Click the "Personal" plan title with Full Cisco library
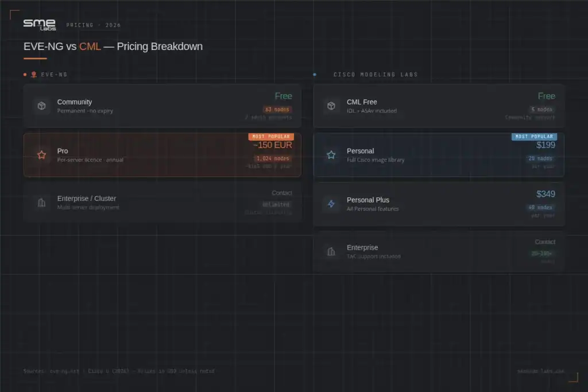The width and height of the screenshot is (588, 392). pos(361,151)
